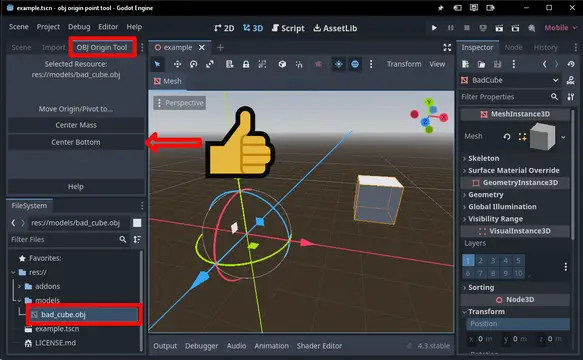Expand the Skeleton property section
The image size is (583, 360).
tap(483, 158)
